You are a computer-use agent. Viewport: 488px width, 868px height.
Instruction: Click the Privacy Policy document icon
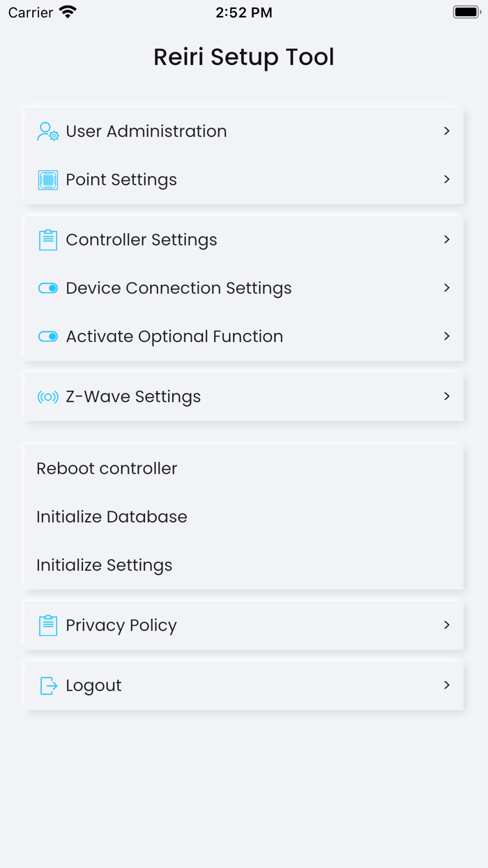pos(47,625)
